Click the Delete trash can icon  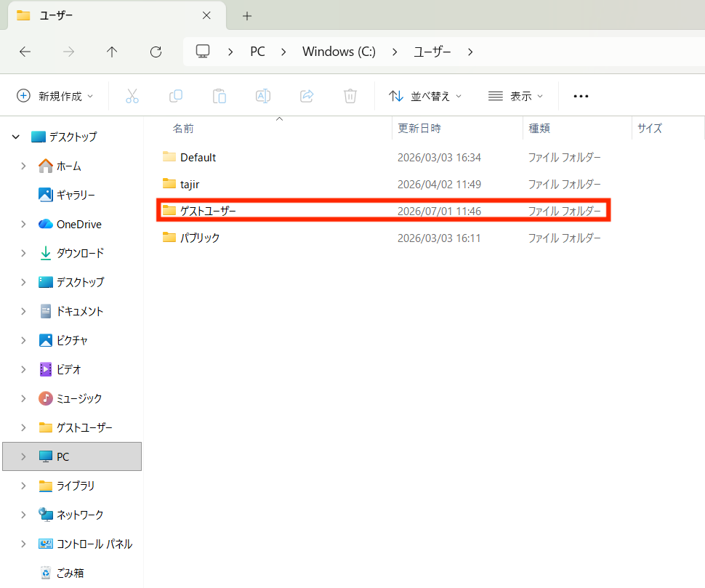350,96
